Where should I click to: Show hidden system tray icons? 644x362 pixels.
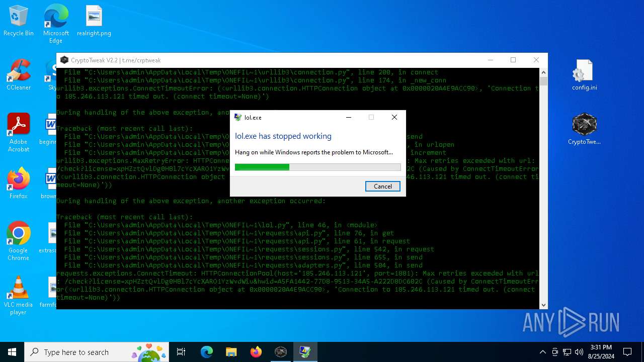(543, 352)
